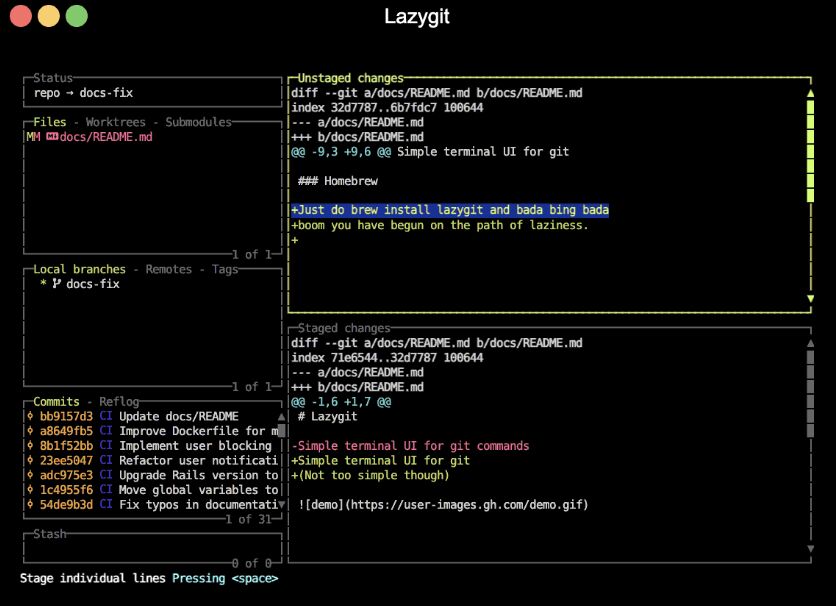Click the repo → docs-fix status line
Viewport: 836px width, 606px height.
tap(83, 93)
